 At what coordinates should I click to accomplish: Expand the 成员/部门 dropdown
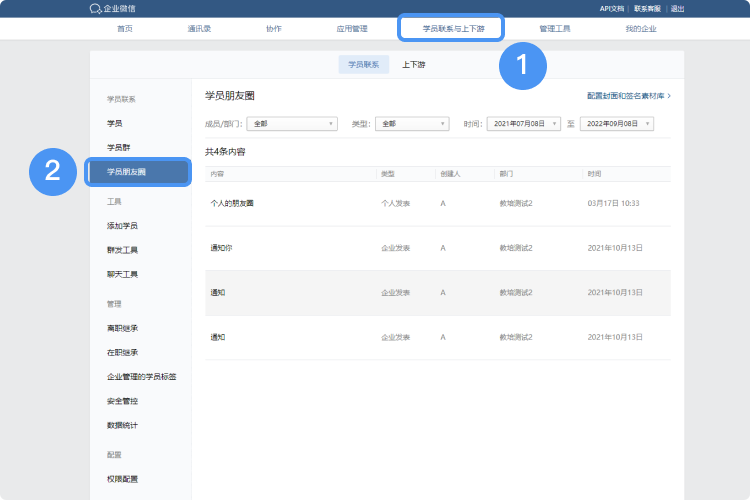pos(292,124)
